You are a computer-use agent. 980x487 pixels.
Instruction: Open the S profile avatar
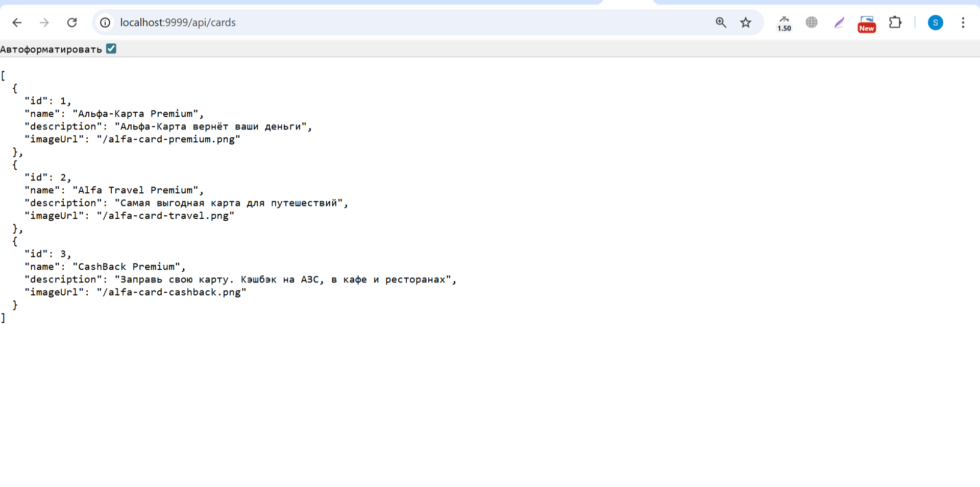coord(935,22)
